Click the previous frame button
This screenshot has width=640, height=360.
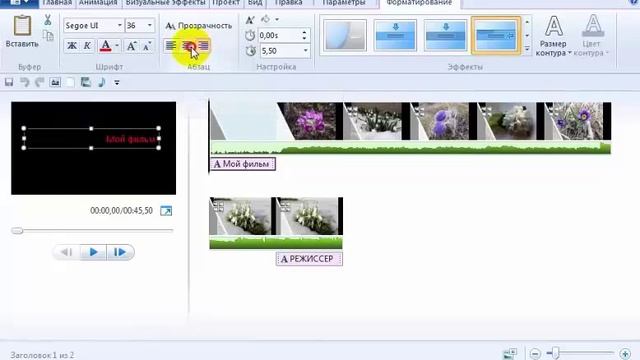point(66,253)
